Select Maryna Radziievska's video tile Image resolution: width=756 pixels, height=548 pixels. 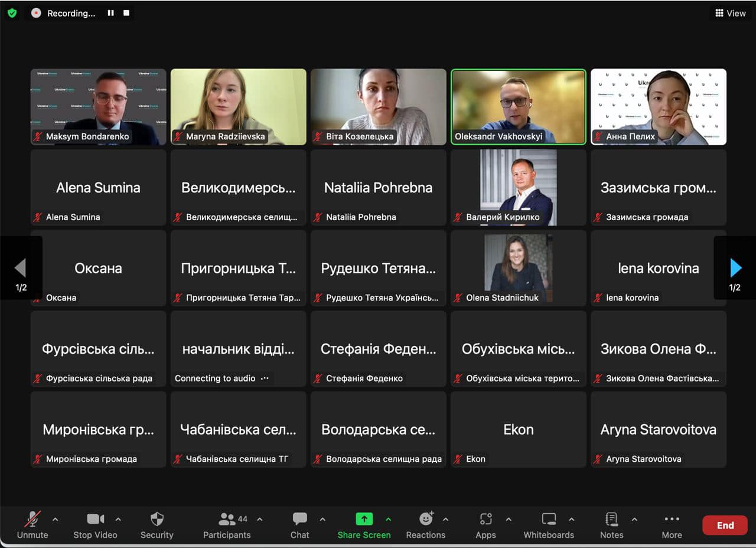click(239, 107)
